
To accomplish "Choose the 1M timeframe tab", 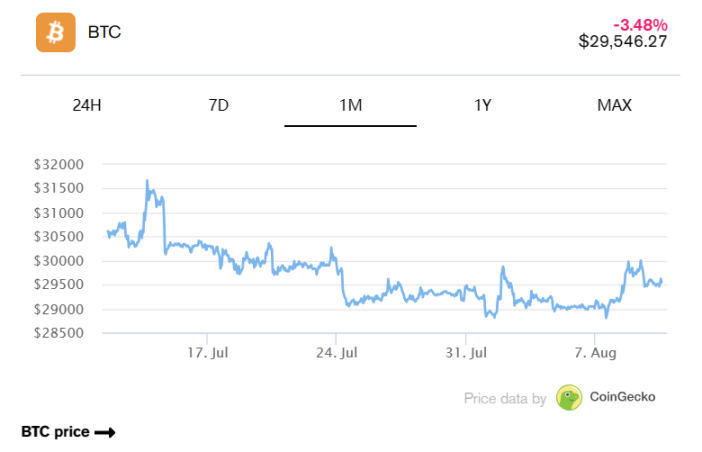I will [x=351, y=105].
